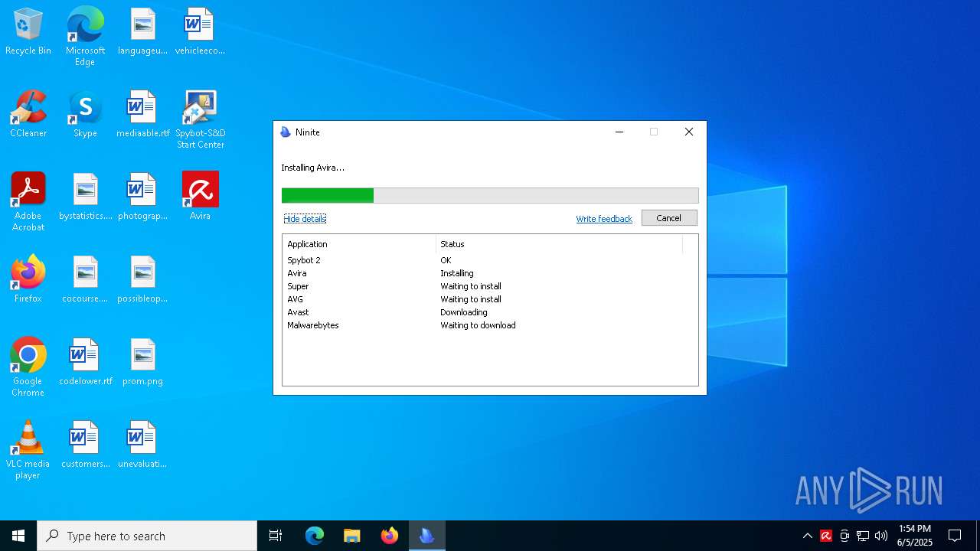This screenshot has height=551, width=980.
Task: Click in the taskbar search box
Action: coord(147,536)
